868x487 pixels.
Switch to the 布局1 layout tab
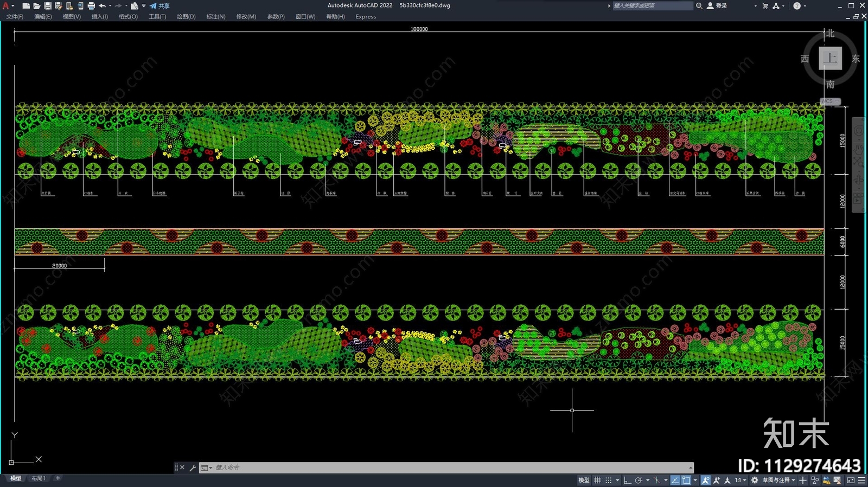(x=38, y=478)
